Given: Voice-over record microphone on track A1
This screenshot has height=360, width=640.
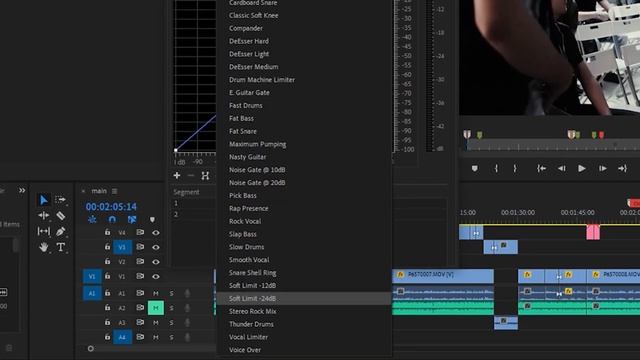Looking at the screenshot, I should (x=187, y=293).
